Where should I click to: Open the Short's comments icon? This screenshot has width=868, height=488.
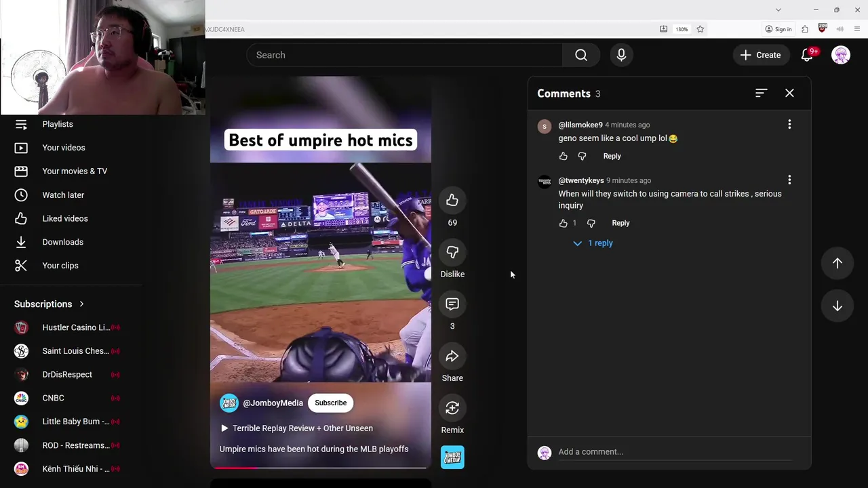(452, 304)
